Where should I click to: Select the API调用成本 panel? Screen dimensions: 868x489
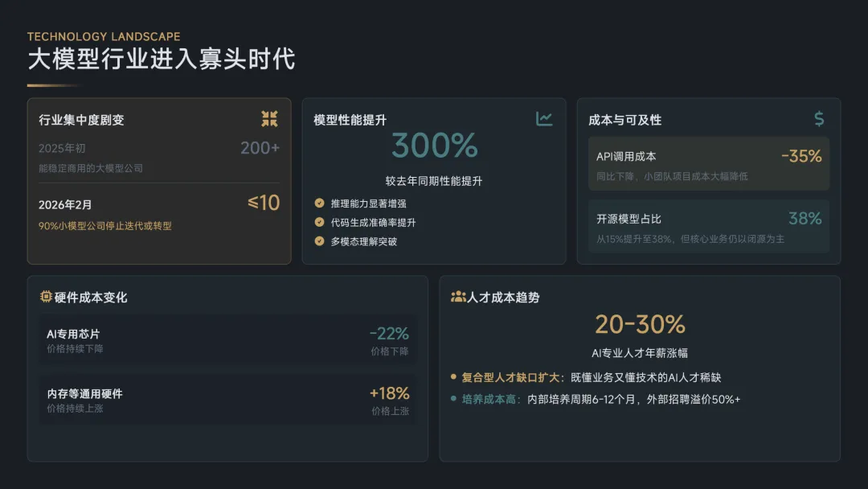click(x=708, y=163)
